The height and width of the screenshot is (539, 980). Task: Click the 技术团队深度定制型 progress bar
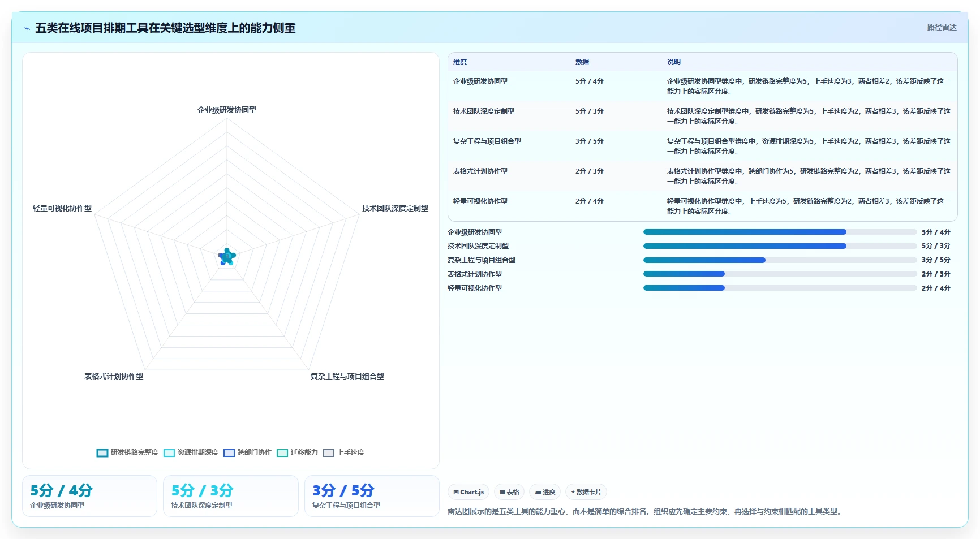click(780, 246)
